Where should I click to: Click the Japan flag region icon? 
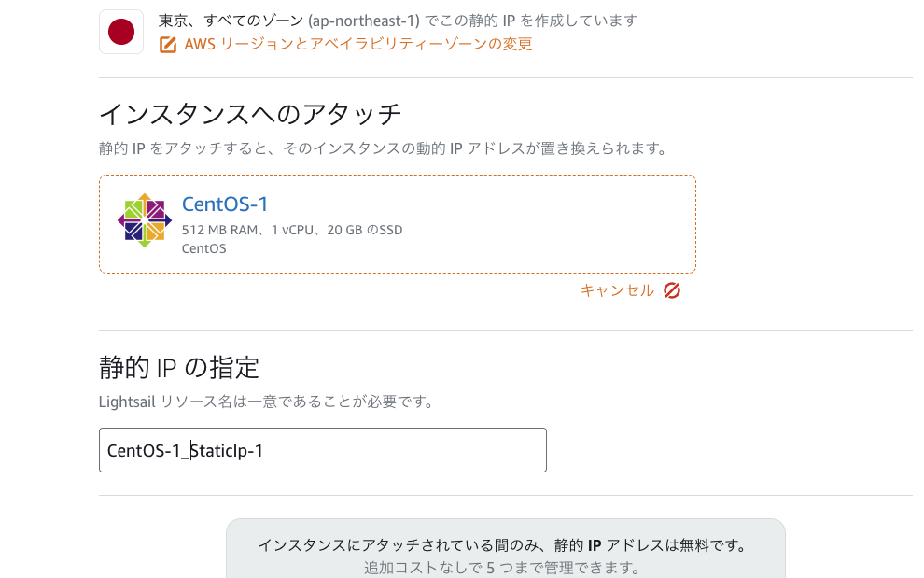[121, 32]
